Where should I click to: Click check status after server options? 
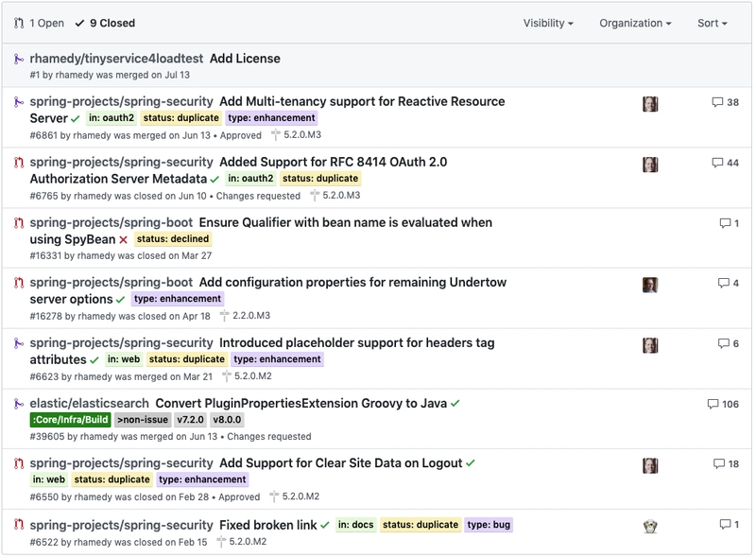[x=121, y=300]
